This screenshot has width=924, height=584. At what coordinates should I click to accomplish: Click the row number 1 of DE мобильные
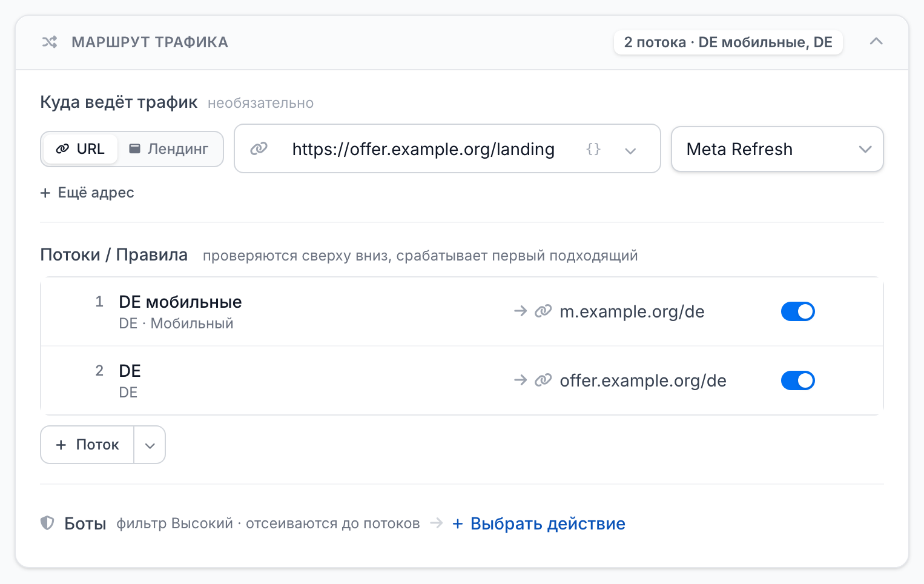[99, 302]
